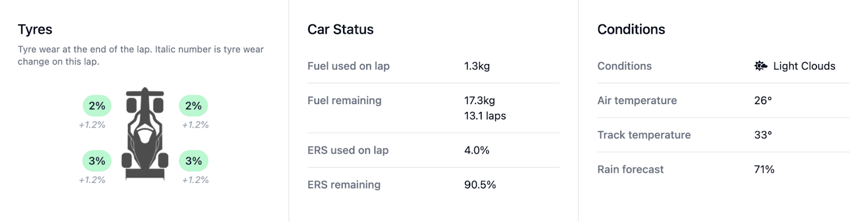Image resolution: width=868 pixels, height=222 pixels.
Task: Click the 13.1 laps remaining value
Action: [x=485, y=116]
